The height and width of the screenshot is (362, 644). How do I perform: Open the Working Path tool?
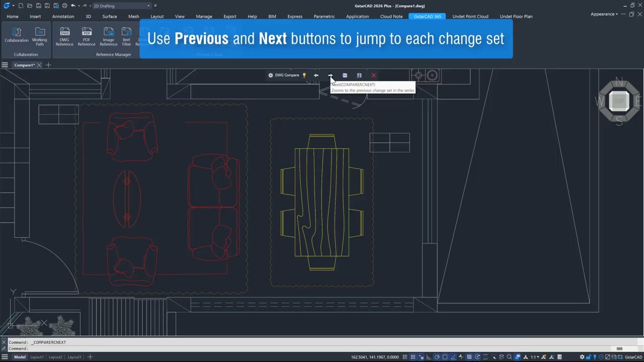pyautogui.click(x=39, y=37)
